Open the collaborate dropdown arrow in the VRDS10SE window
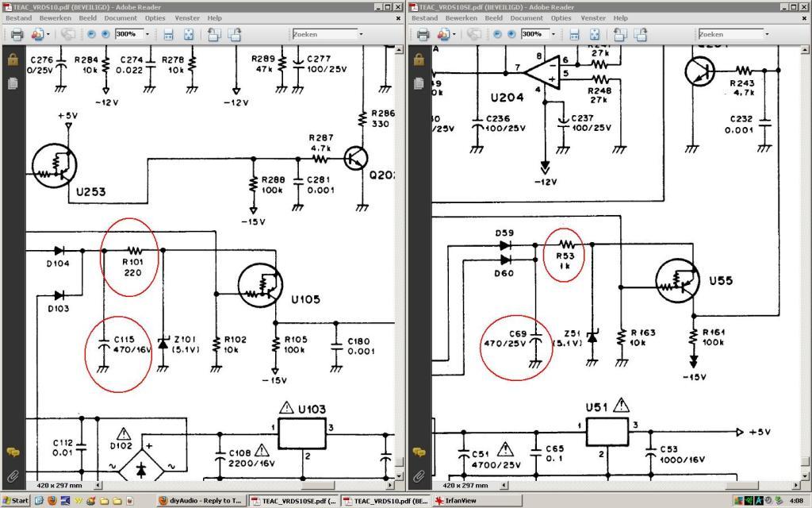Image resolution: width=812 pixels, height=508 pixels. (x=454, y=34)
